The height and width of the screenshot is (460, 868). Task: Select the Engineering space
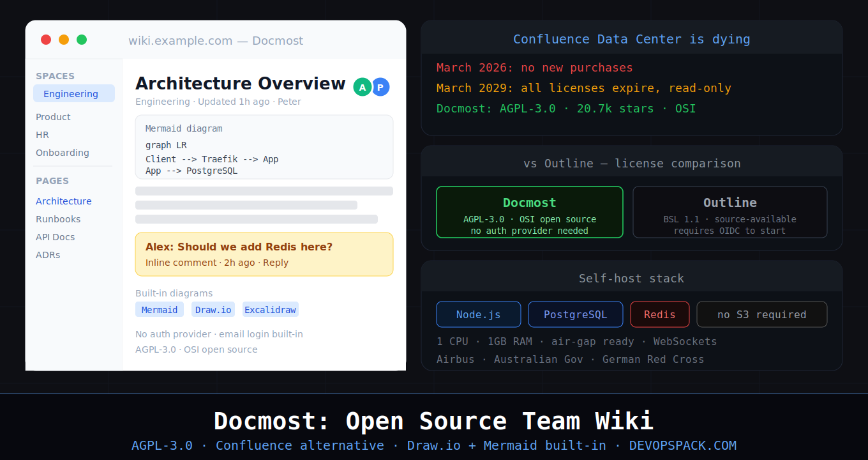coord(74,93)
